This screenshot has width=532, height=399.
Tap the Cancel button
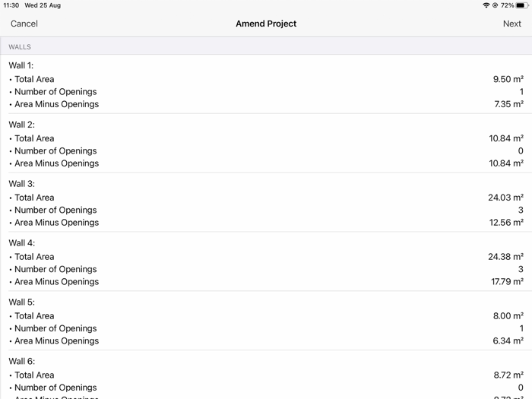[24, 24]
